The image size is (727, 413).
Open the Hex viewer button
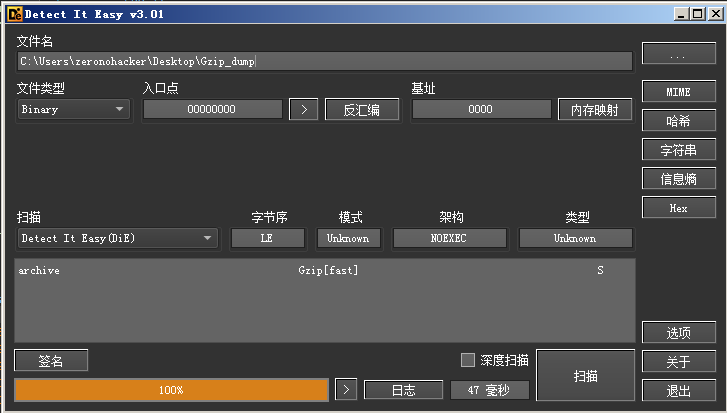click(x=679, y=208)
